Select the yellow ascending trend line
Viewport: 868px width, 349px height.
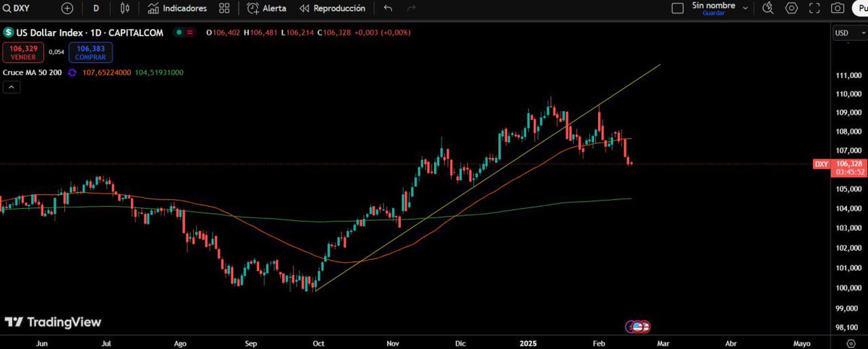488,176
